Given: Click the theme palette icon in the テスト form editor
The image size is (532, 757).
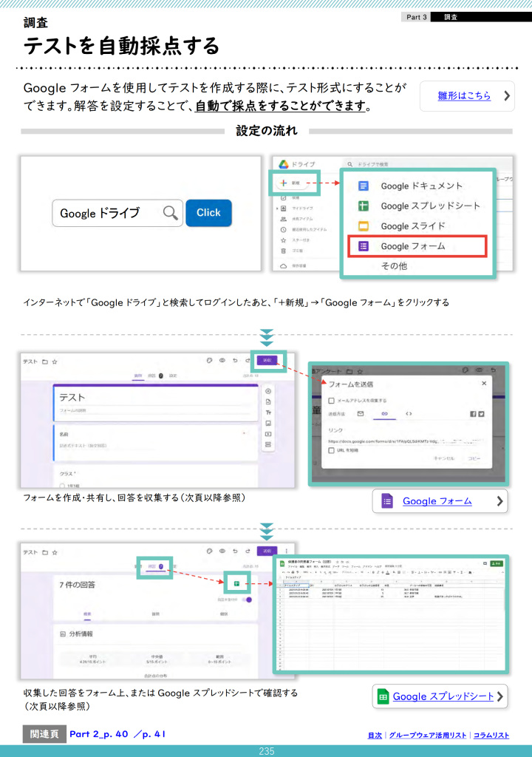Looking at the screenshot, I should pos(209,361).
